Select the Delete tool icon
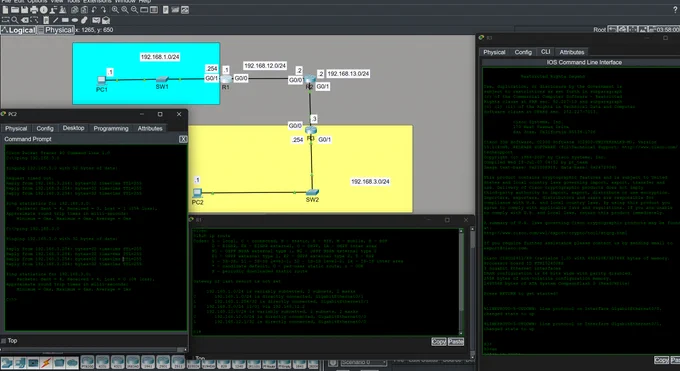680x371 pixels. click(x=25, y=20)
